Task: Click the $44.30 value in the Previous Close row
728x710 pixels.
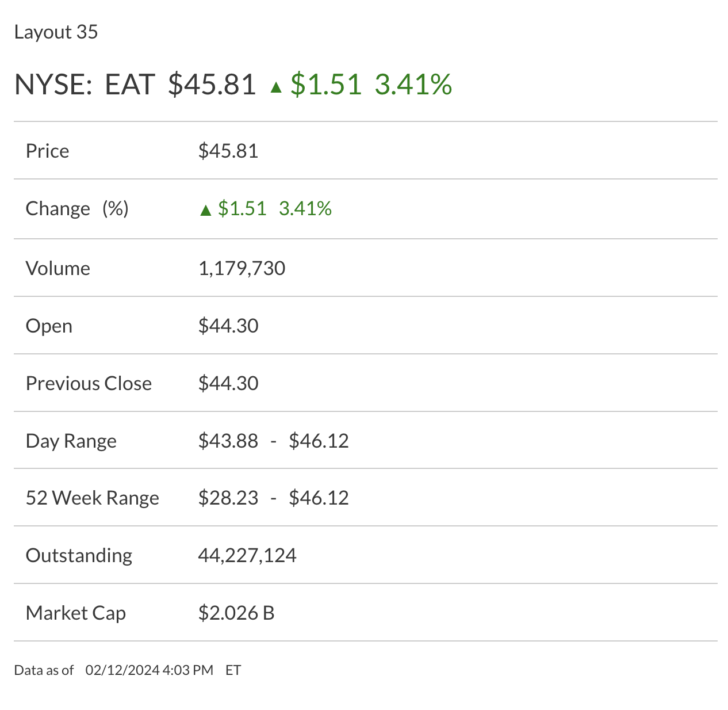Action: click(x=228, y=383)
